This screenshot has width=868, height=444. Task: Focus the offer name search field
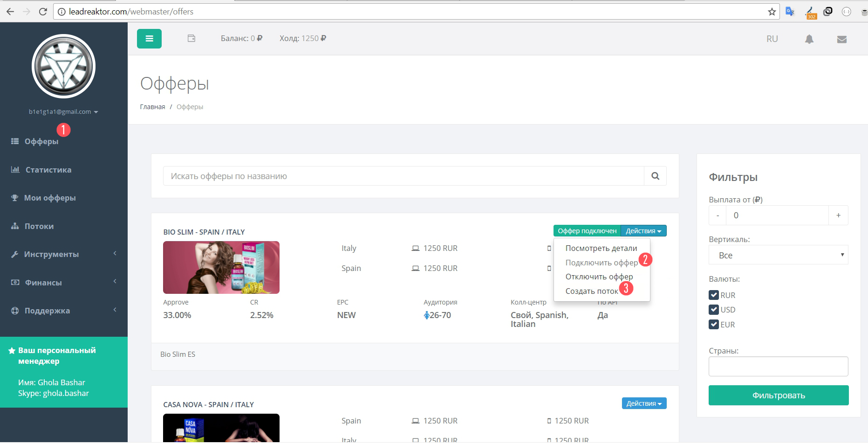pyautogui.click(x=403, y=176)
